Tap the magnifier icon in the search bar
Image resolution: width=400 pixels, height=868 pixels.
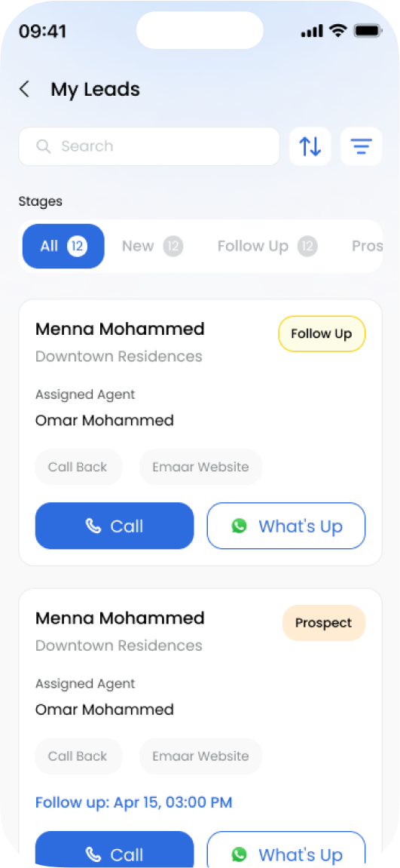[x=43, y=146]
